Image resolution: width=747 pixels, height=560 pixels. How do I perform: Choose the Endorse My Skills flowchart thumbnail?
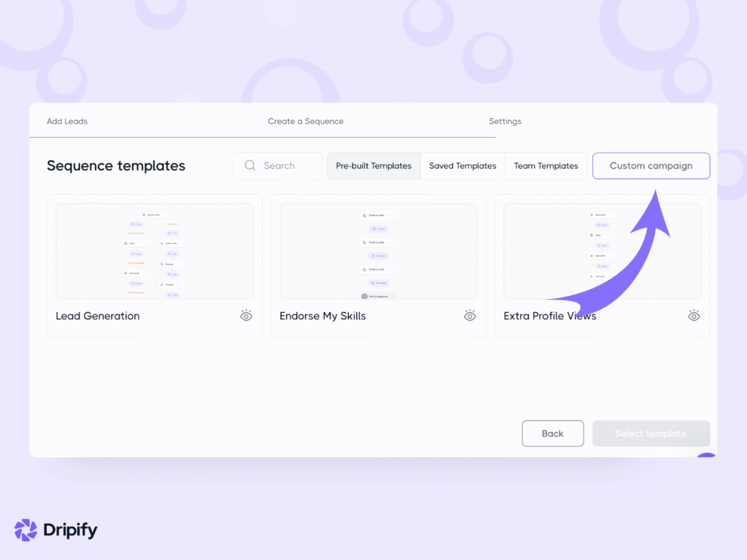click(x=378, y=251)
